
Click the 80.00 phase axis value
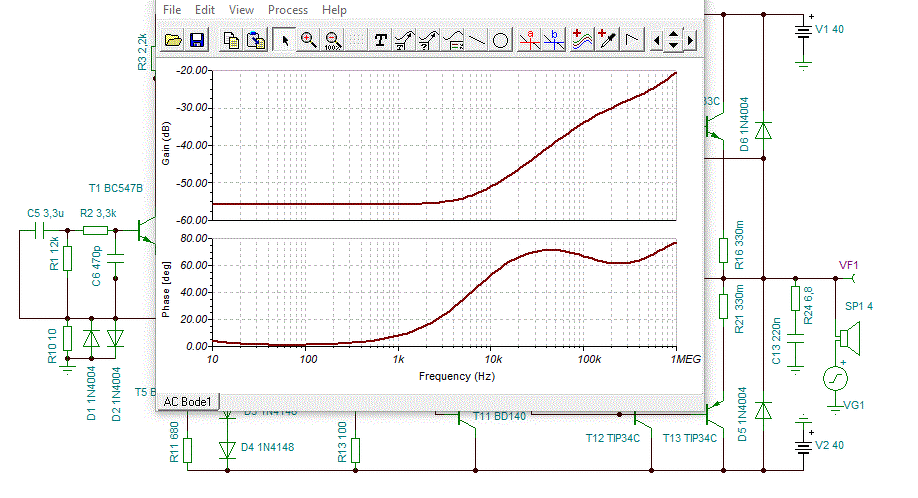point(194,238)
